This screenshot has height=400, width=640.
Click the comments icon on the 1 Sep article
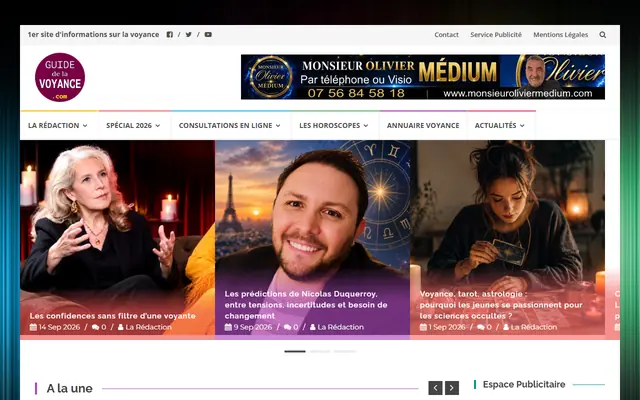point(481,327)
